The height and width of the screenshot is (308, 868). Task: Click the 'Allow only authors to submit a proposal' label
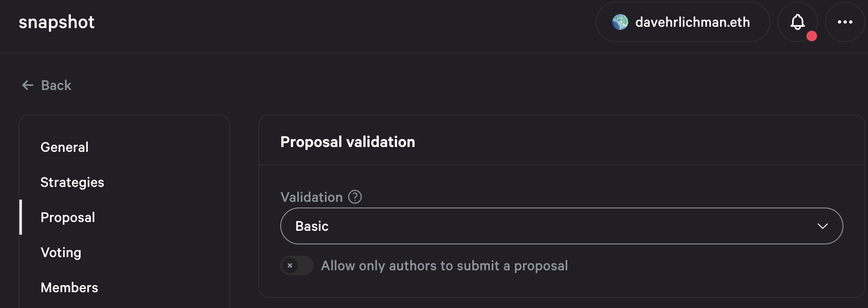(444, 265)
